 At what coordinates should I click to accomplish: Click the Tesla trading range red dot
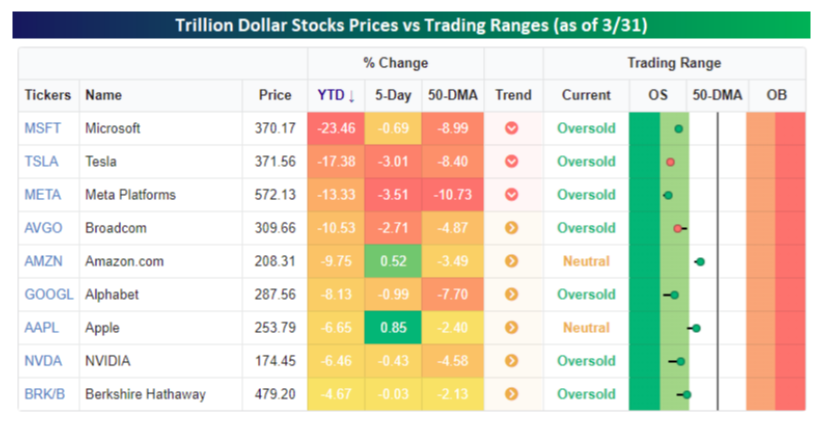[670, 162]
